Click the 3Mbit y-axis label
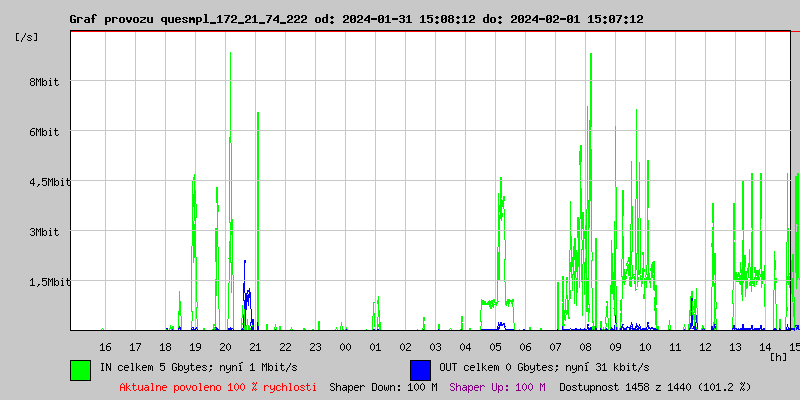Viewport: 800px width, 400px height. pos(44,232)
